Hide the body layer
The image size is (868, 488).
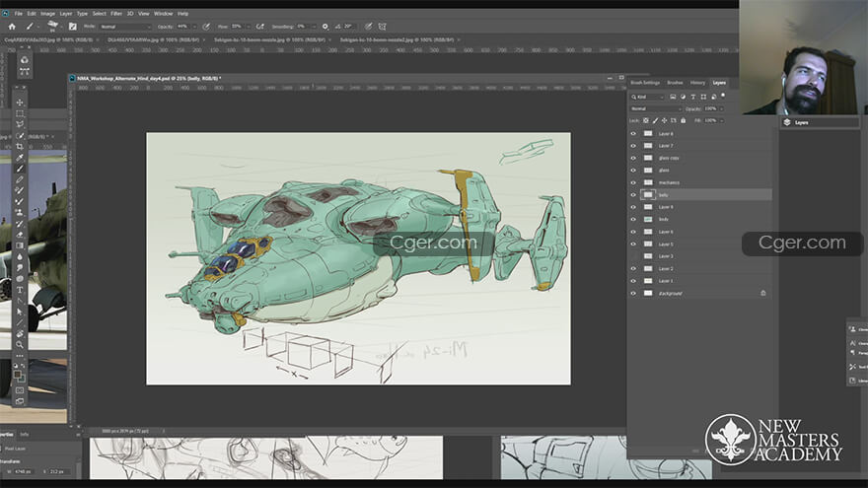[633, 219]
